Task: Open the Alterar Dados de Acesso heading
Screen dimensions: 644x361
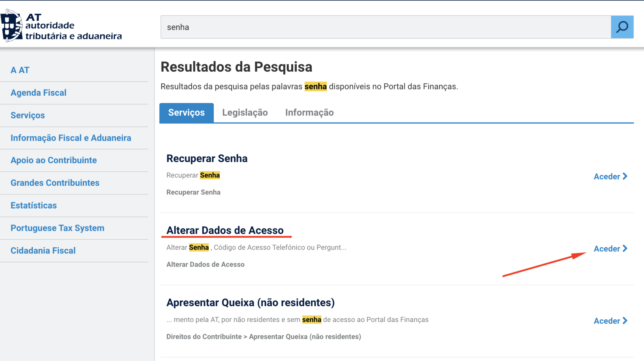Action: pos(225,230)
